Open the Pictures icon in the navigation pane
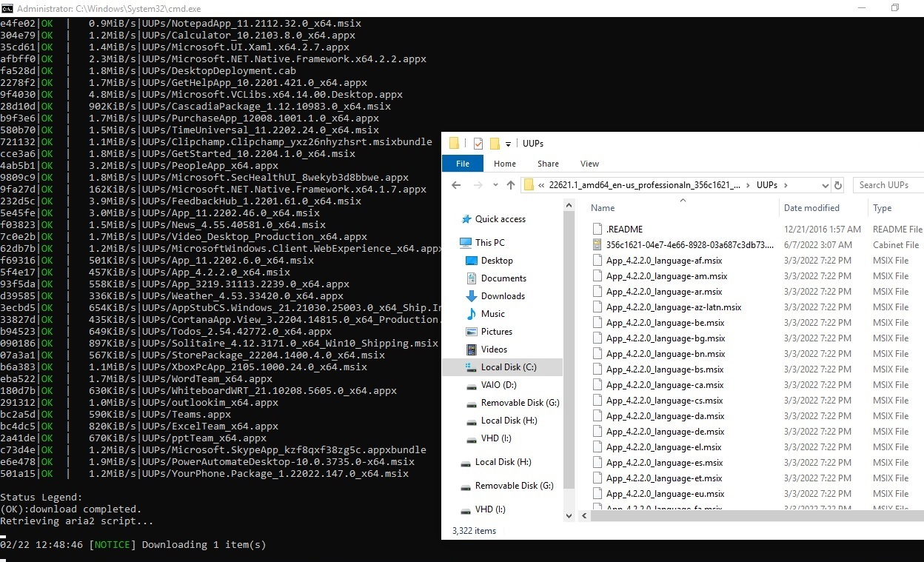Viewport: 924px width, 562px height. pyautogui.click(x=472, y=332)
